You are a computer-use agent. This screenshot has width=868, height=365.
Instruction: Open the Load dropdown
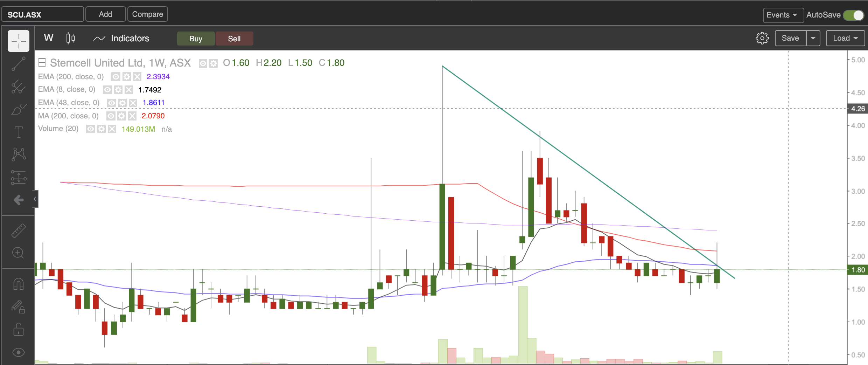(845, 38)
